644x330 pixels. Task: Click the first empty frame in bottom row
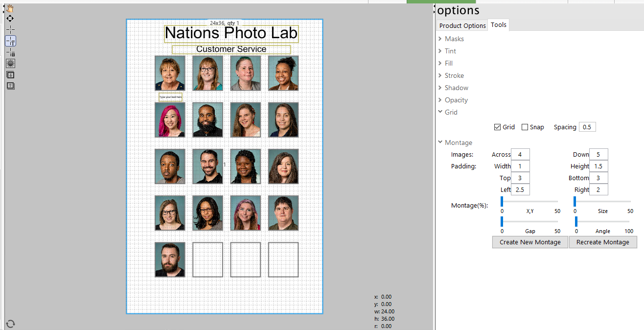coord(207,259)
